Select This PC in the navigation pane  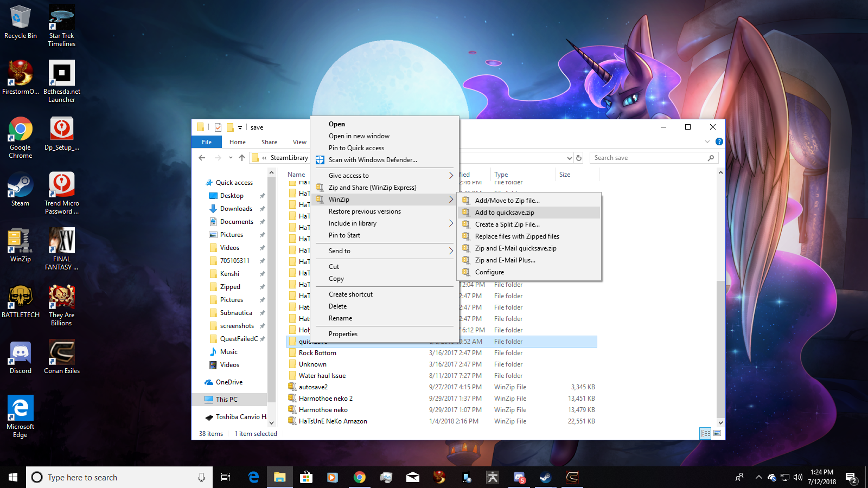click(x=227, y=400)
